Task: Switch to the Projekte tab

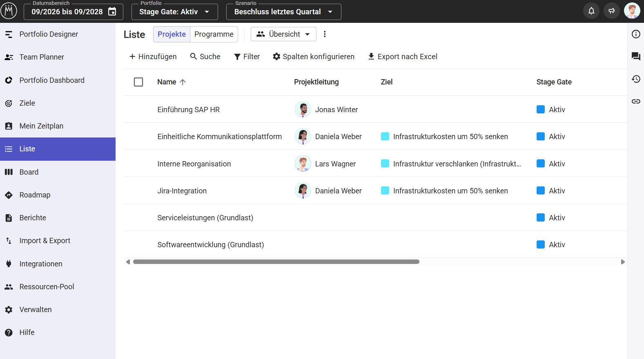Action: [172, 34]
